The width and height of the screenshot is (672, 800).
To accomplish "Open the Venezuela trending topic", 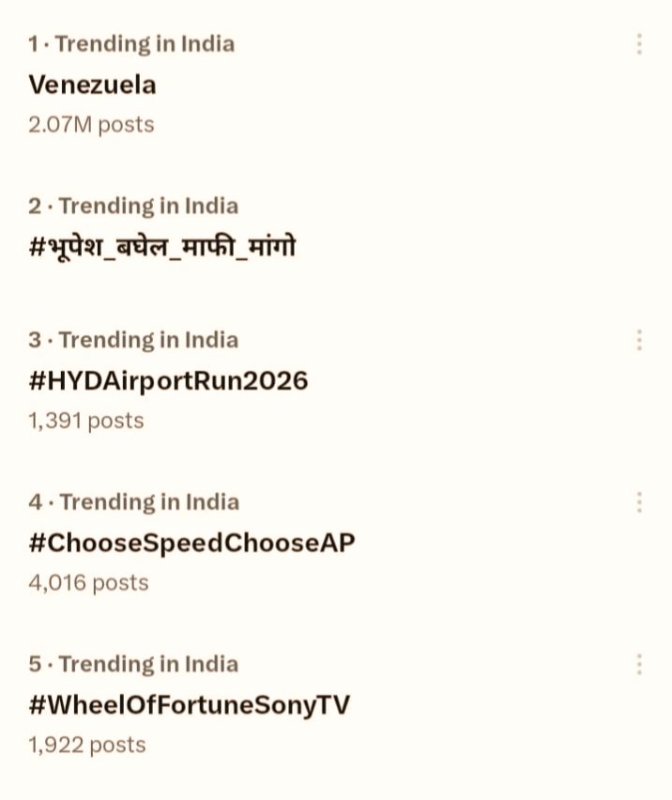I will tap(92, 85).
